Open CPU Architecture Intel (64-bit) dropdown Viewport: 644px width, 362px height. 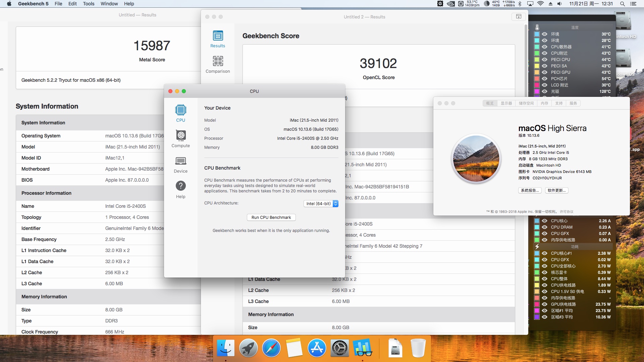click(321, 203)
